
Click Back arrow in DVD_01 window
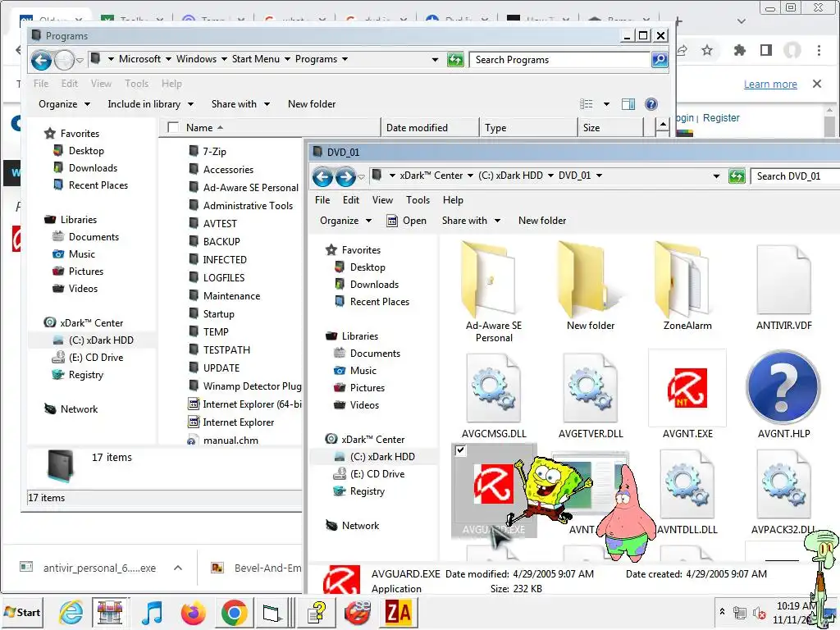(x=322, y=176)
